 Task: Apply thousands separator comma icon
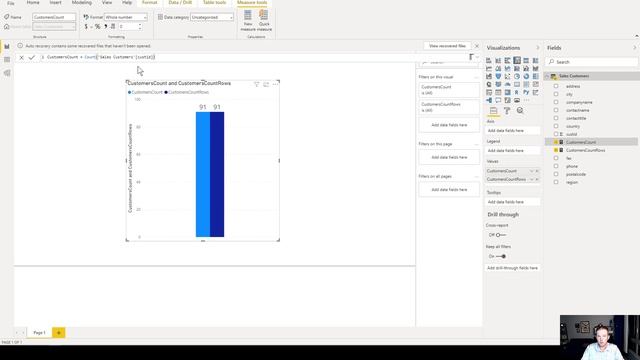(105, 27)
